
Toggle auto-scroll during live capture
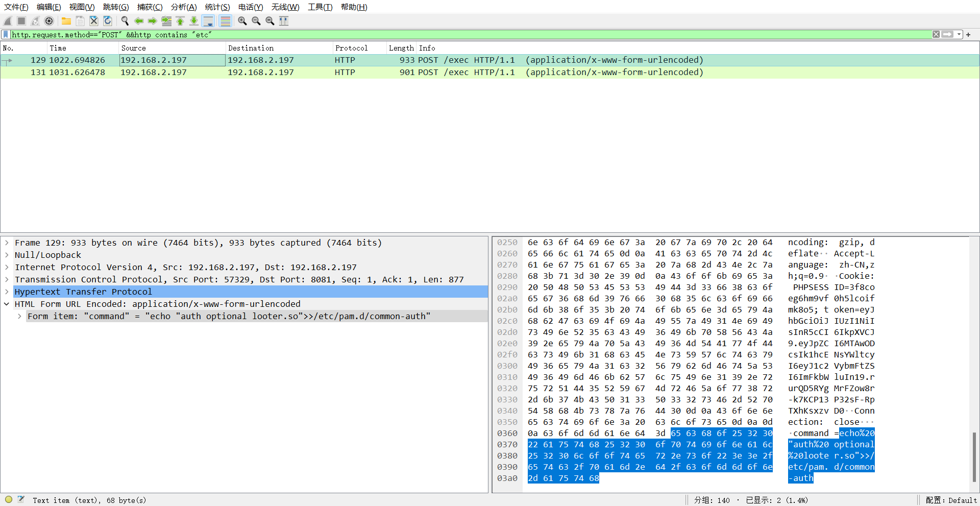(x=208, y=21)
